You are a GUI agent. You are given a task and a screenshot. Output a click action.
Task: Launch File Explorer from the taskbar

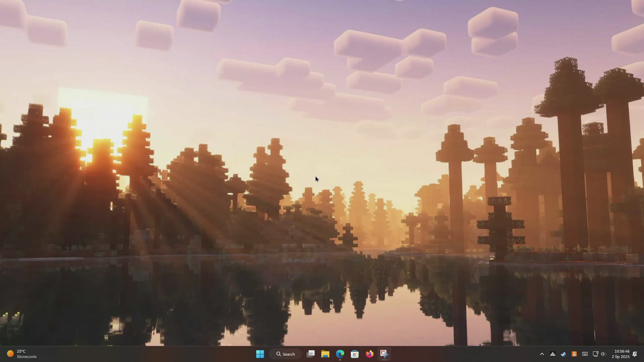point(325,354)
